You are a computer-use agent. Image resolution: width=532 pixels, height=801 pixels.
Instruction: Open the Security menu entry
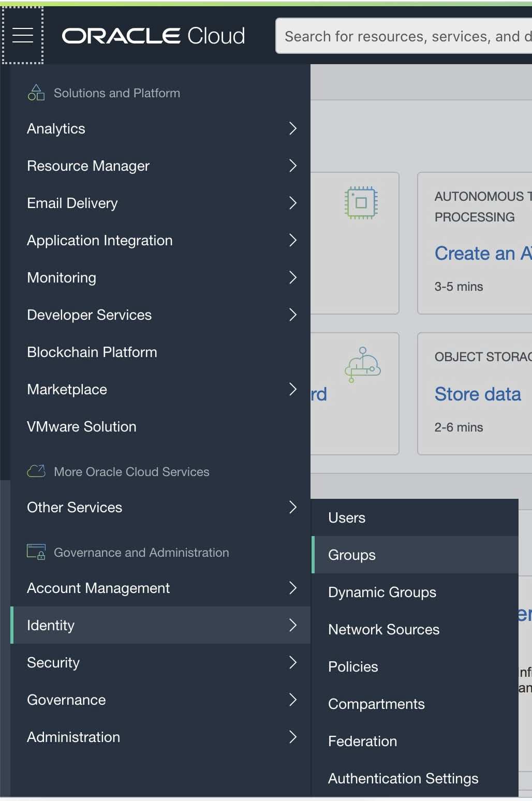(x=160, y=662)
